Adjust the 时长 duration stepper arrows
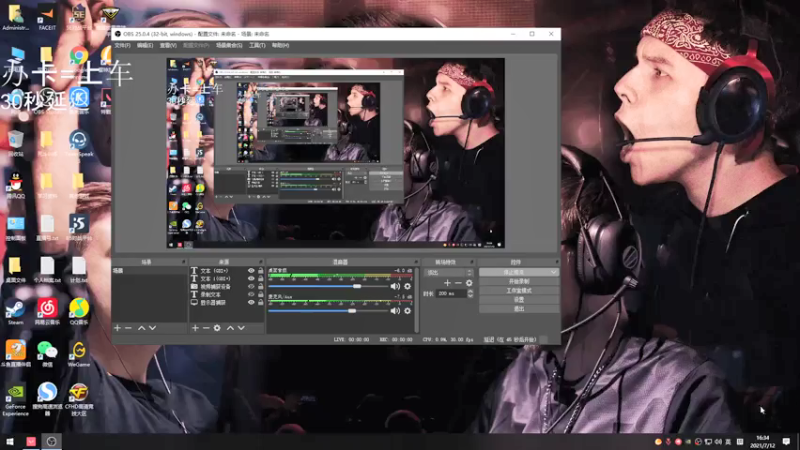The image size is (800, 450). (470, 293)
